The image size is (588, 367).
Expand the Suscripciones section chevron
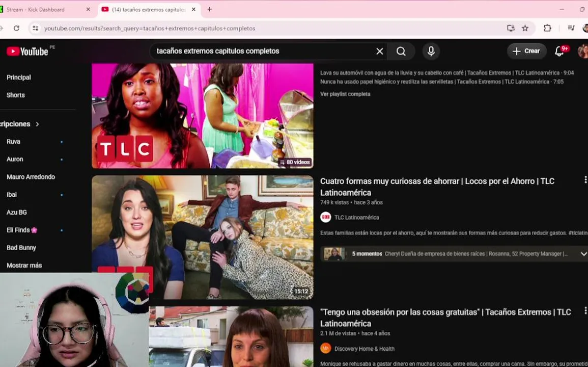pyautogui.click(x=37, y=124)
